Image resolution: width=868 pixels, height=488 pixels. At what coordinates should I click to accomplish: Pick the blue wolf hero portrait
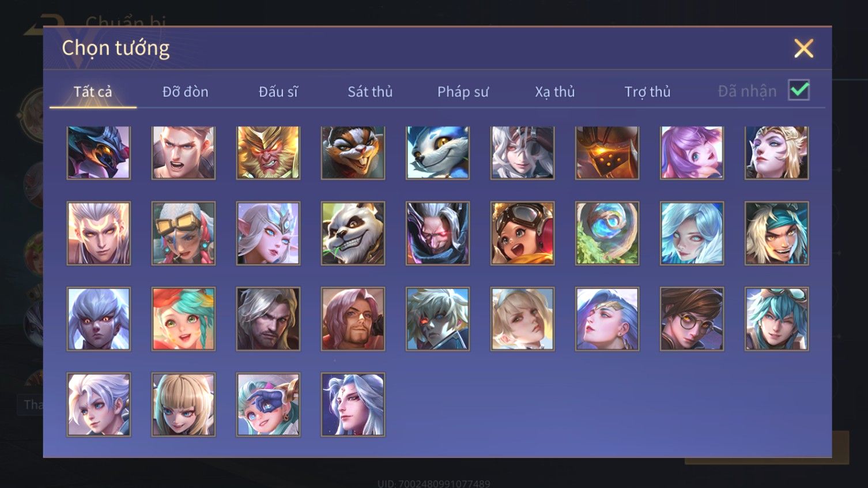(437, 153)
